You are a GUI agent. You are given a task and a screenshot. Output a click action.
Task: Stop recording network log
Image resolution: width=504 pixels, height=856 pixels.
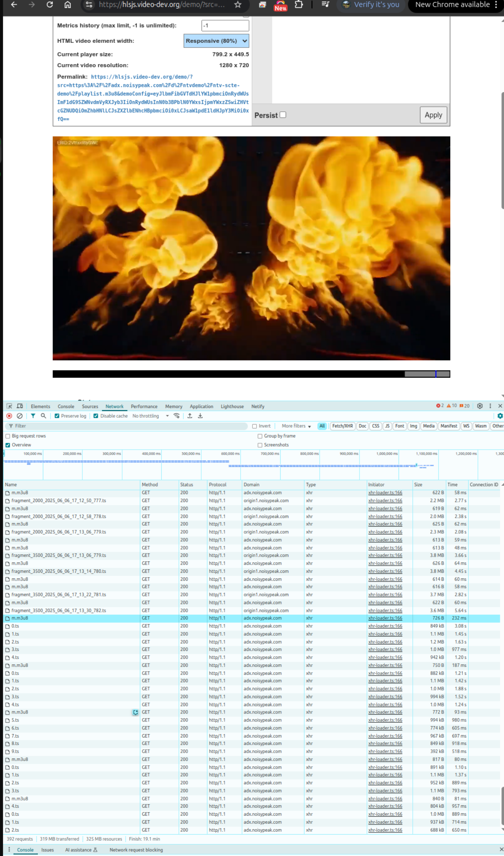(9, 416)
